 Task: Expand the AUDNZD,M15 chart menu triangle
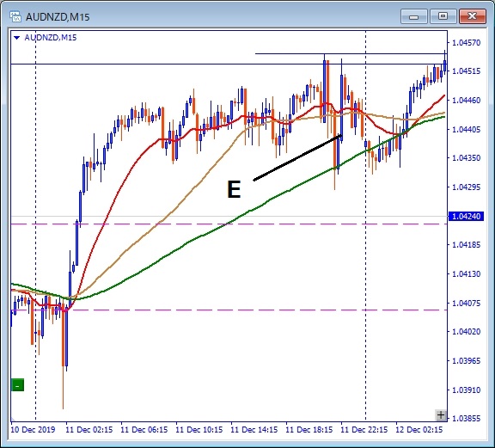tap(17, 38)
